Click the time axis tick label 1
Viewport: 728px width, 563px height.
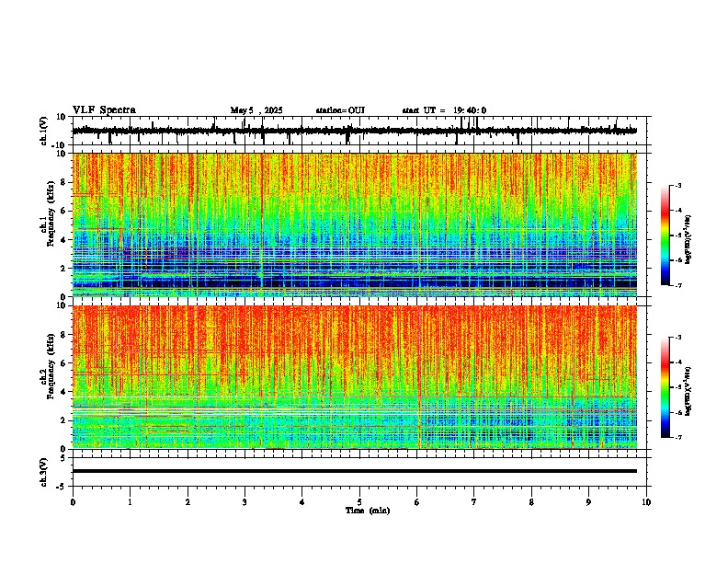click(x=130, y=502)
